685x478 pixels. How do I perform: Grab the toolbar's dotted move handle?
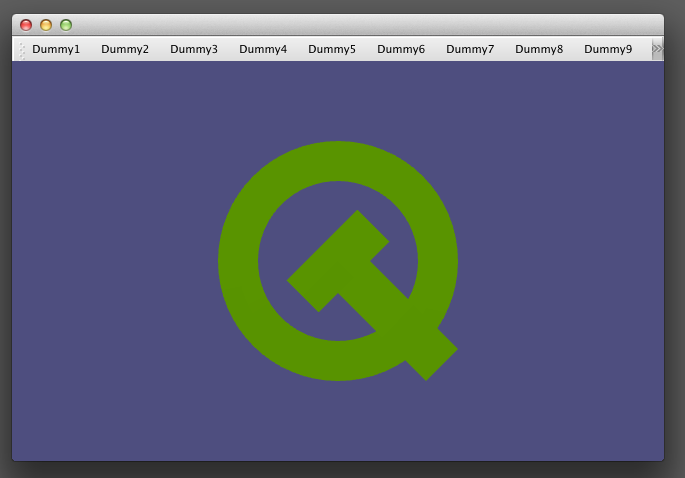pos(22,49)
